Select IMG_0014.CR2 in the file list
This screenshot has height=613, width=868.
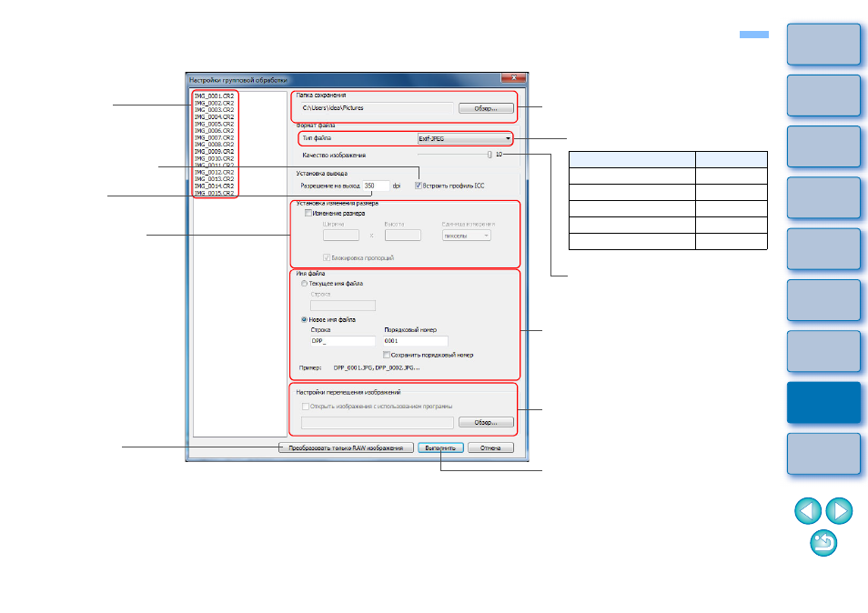point(214,186)
